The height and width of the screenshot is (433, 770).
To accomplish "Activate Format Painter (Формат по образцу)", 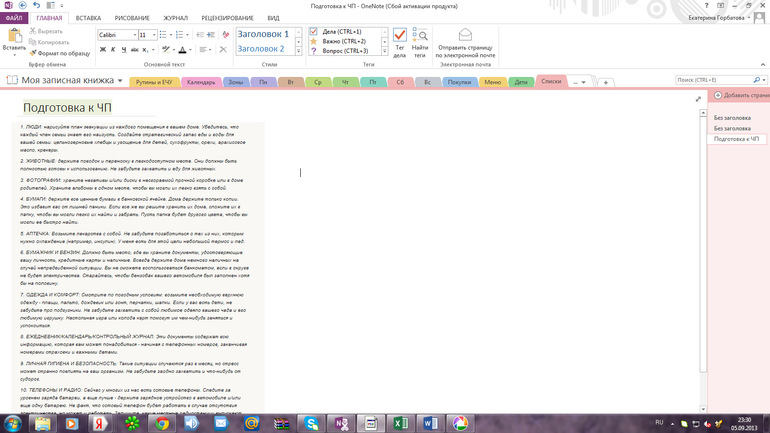I will coord(59,53).
